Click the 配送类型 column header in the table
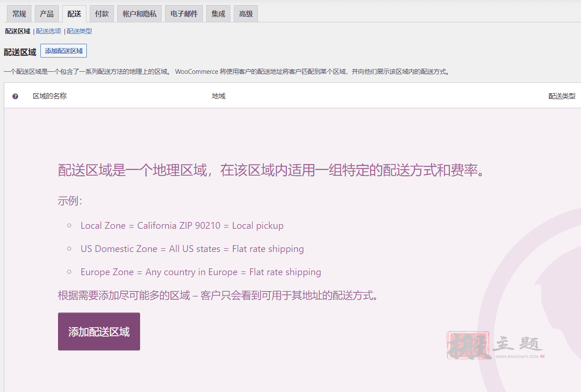The width and height of the screenshot is (581, 392). [x=562, y=96]
